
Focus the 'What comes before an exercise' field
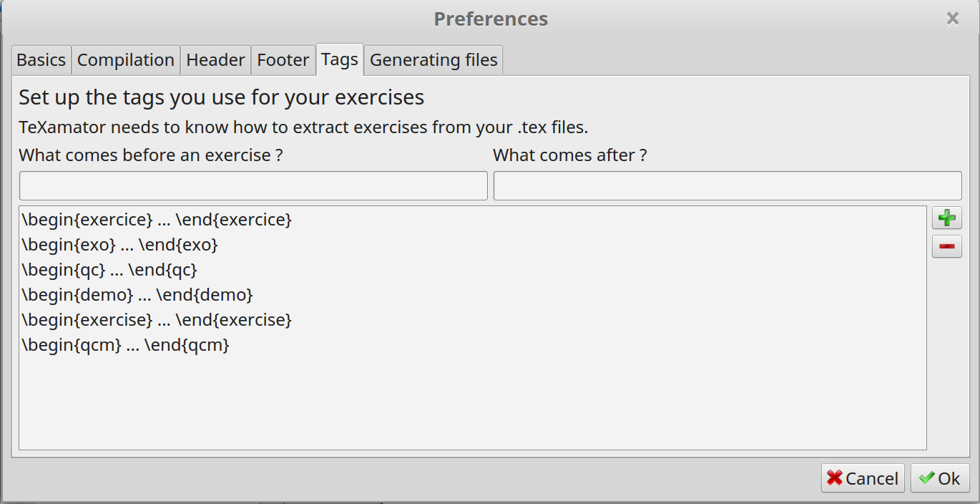point(253,185)
